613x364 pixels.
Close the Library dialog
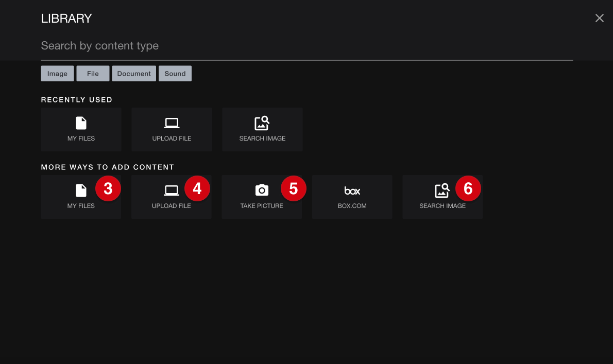coord(599,18)
